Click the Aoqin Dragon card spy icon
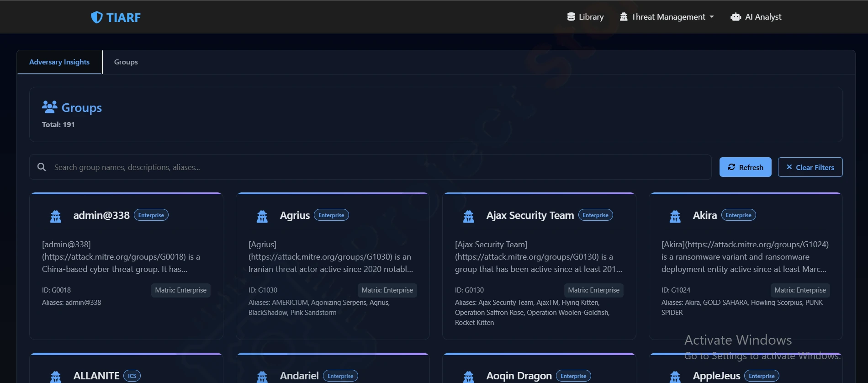This screenshot has width=868, height=383. 469,377
